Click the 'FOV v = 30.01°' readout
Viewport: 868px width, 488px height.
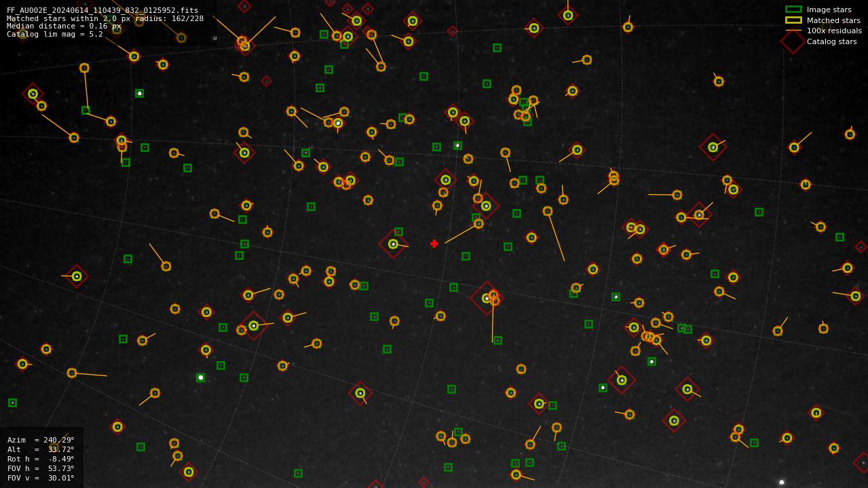click(x=41, y=478)
